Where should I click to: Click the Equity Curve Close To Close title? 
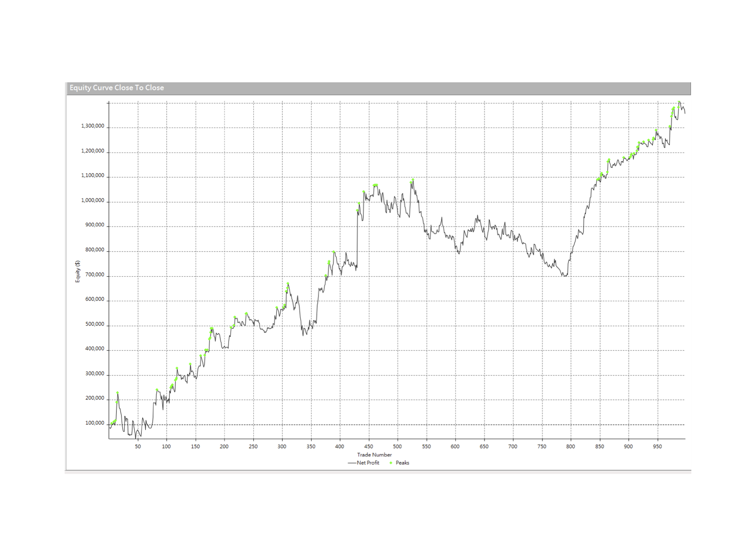coord(116,88)
